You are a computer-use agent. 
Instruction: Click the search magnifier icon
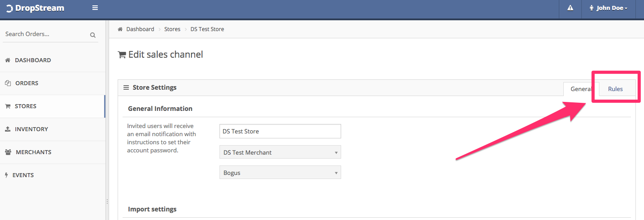(93, 35)
